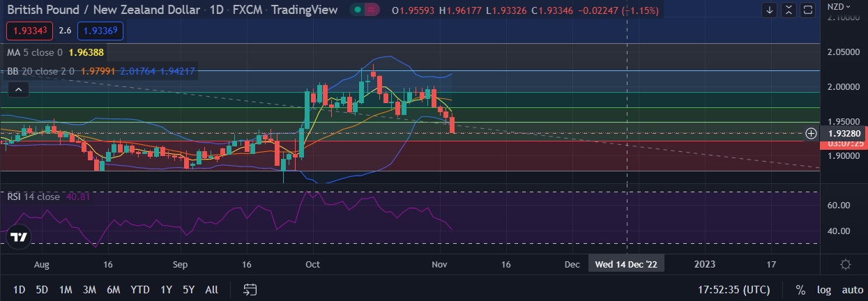Set range to All
Screen dimensions: 868x301
click(212, 290)
